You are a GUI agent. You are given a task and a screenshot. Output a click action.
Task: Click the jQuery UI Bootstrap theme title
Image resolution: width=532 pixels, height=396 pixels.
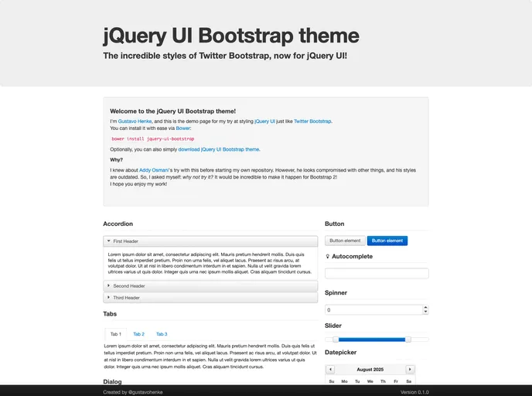coord(231,36)
